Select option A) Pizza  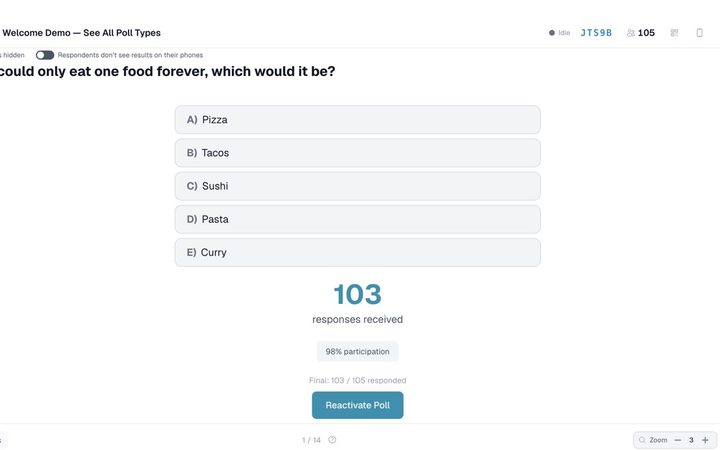(x=357, y=120)
